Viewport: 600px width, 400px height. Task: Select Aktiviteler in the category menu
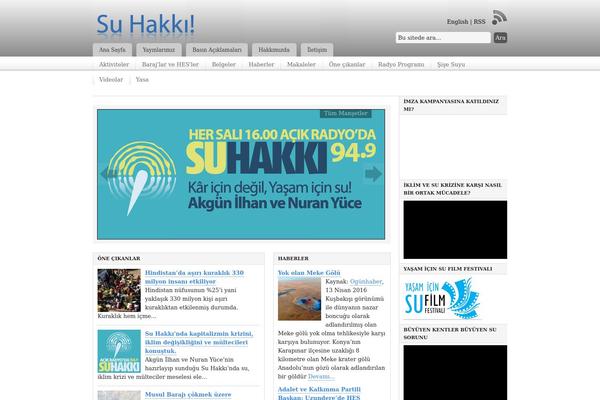coord(114,64)
